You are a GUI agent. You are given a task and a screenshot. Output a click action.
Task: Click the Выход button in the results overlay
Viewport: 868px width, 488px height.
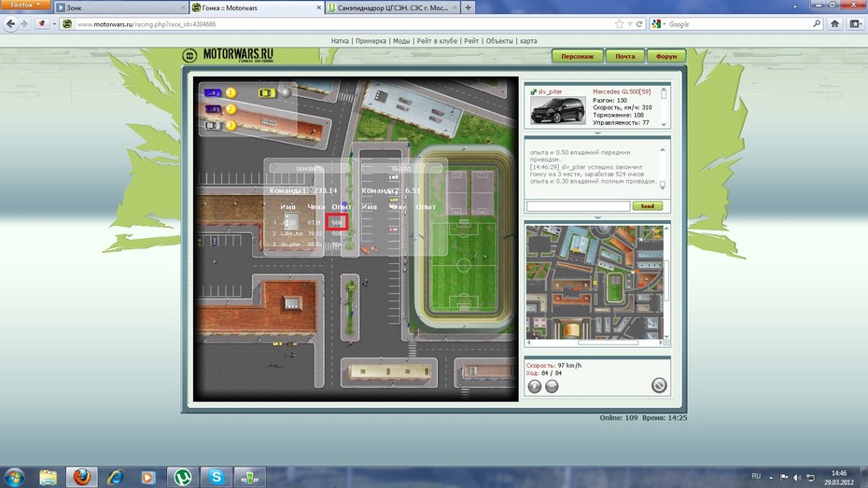(x=401, y=168)
